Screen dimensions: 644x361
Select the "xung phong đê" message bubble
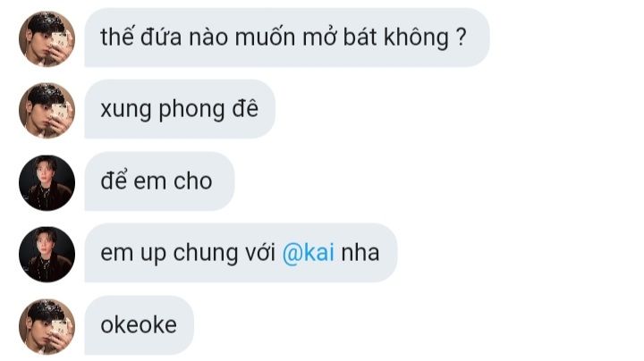tap(180, 109)
